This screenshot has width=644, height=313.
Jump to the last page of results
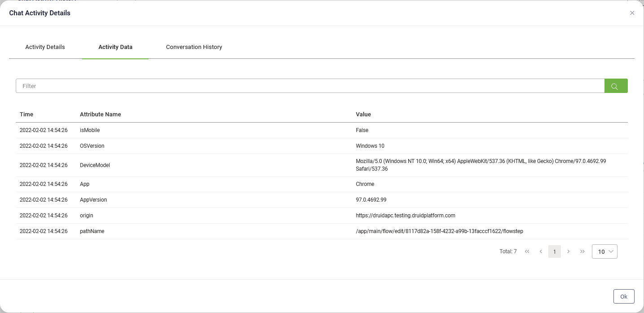click(x=582, y=251)
